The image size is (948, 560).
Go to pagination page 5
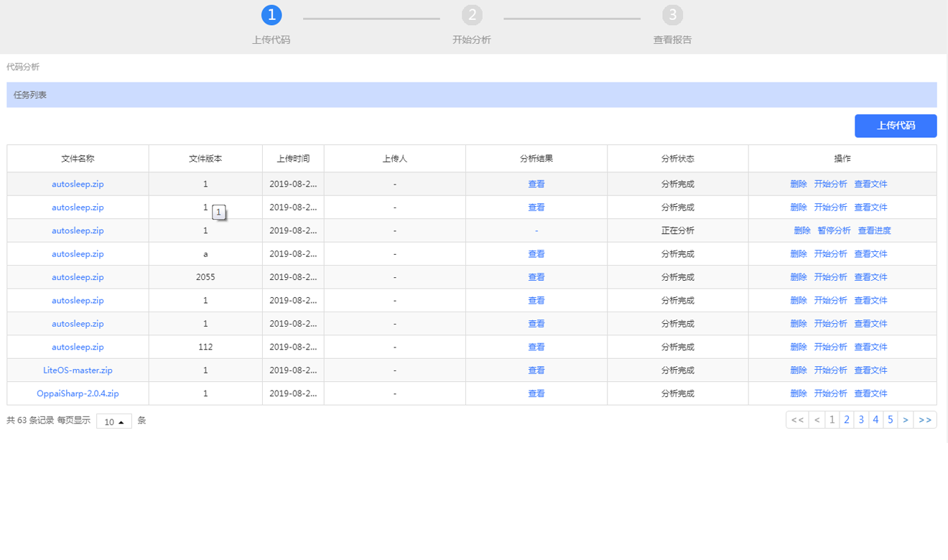pos(890,420)
